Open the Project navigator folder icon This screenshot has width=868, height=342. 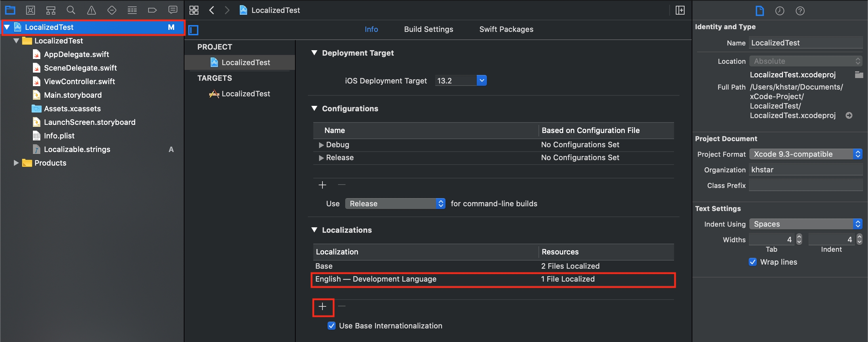(10, 10)
